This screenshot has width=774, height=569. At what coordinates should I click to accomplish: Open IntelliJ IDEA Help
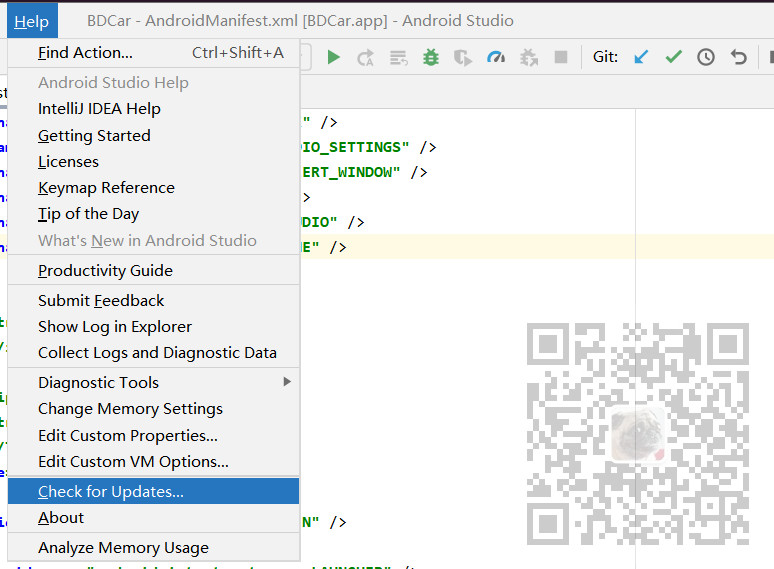click(x=154, y=109)
